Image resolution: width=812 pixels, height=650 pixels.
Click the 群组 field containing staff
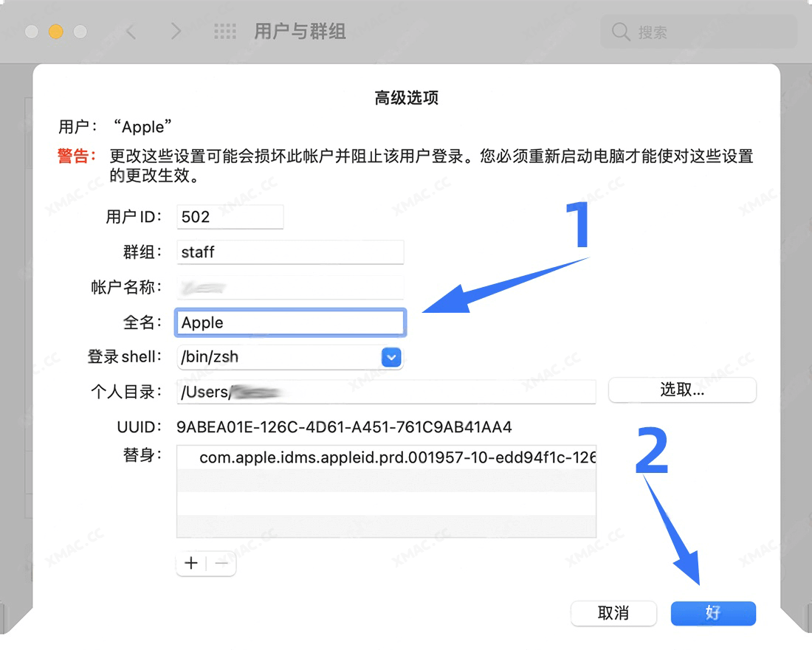click(290, 252)
